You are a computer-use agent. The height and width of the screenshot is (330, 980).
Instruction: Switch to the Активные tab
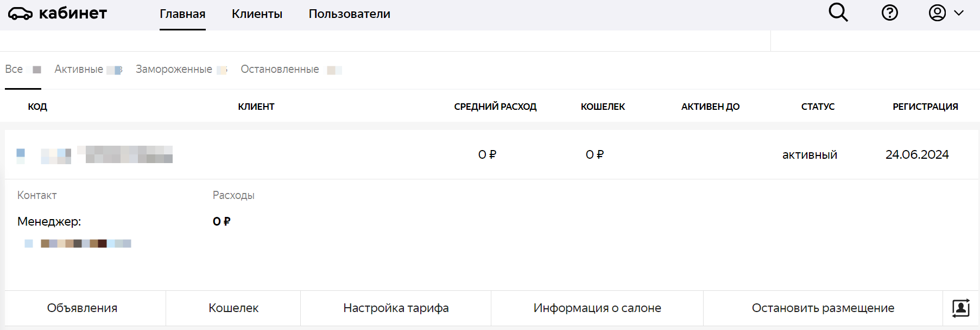coord(79,70)
